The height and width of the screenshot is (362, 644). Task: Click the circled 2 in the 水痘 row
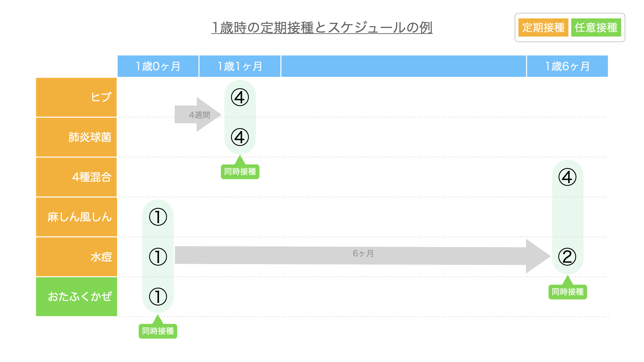point(567,257)
